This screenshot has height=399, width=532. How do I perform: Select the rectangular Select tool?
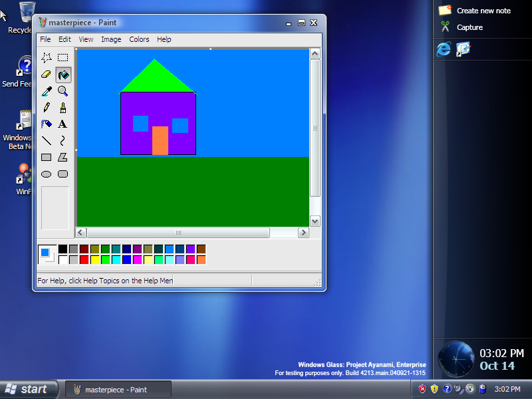[63, 58]
